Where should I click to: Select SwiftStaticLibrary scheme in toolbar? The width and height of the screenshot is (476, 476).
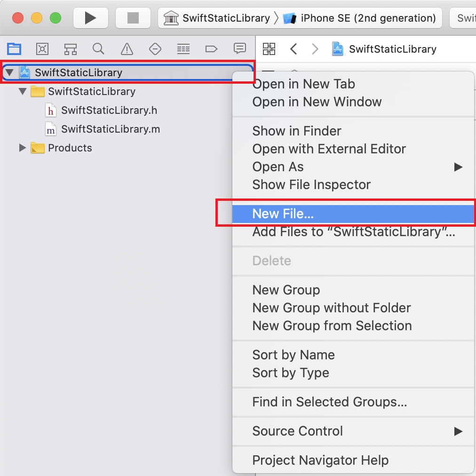(217, 18)
